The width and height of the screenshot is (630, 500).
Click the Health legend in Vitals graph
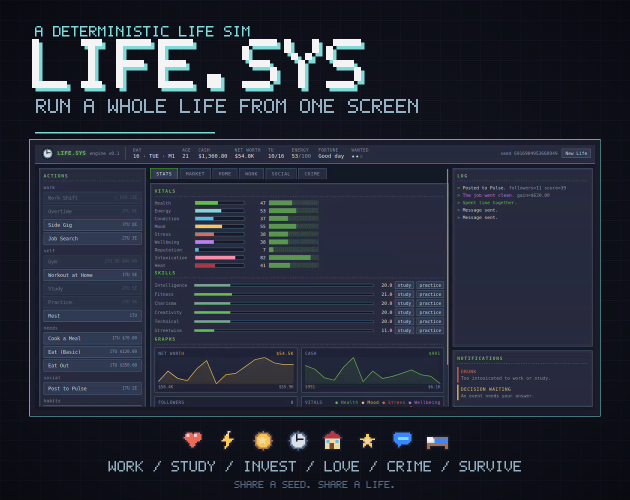coord(347,402)
